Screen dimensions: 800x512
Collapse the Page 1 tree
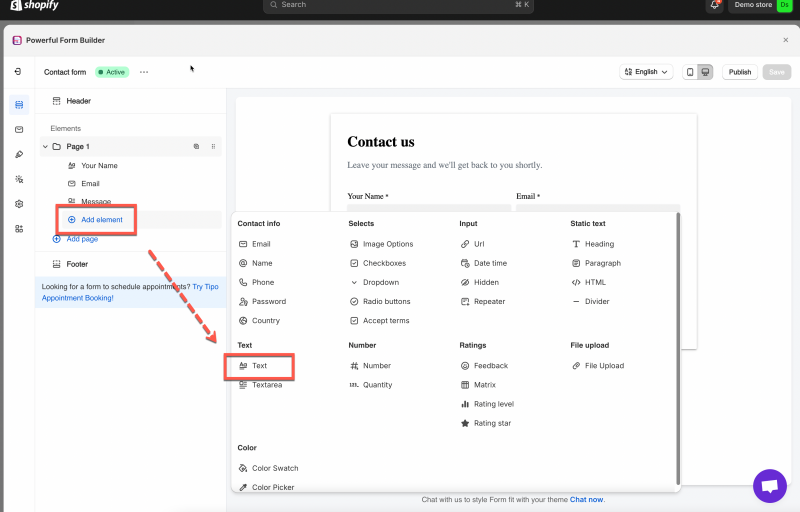45,147
